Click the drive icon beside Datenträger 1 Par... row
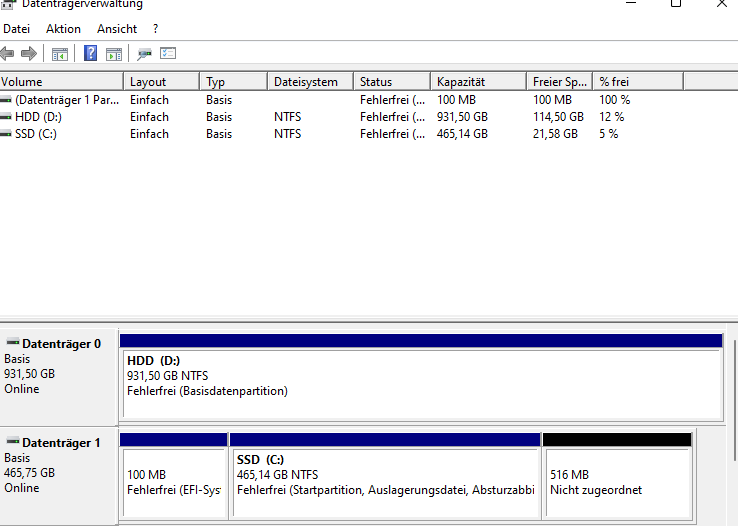738x526 pixels. [x=6, y=100]
